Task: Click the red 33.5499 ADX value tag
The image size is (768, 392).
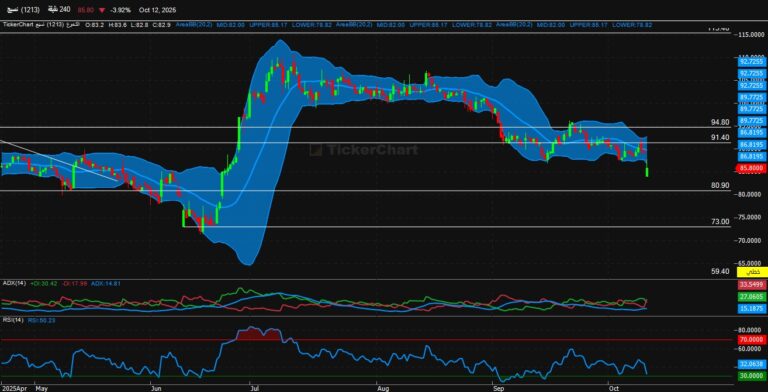Action: coord(752,285)
